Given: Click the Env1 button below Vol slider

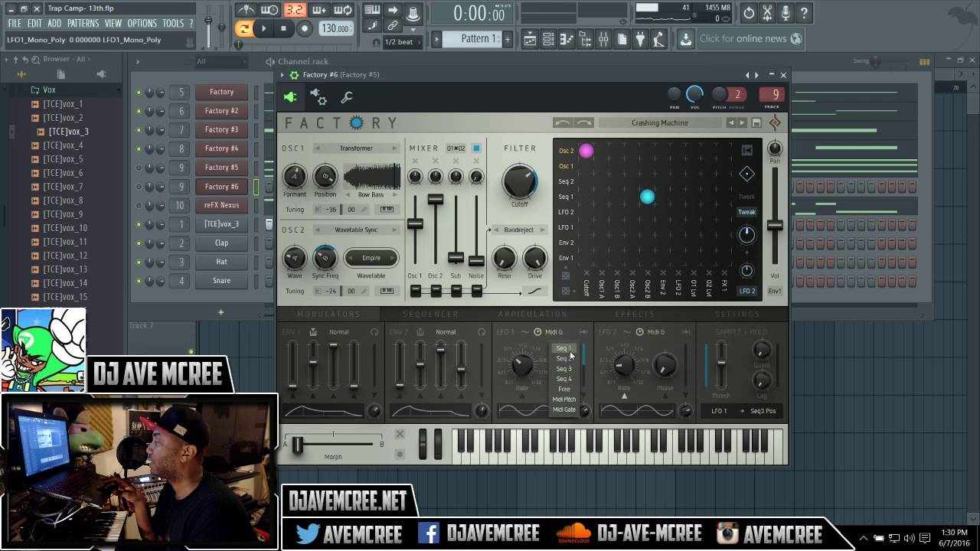Looking at the screenshot, I should click(775, 291).
